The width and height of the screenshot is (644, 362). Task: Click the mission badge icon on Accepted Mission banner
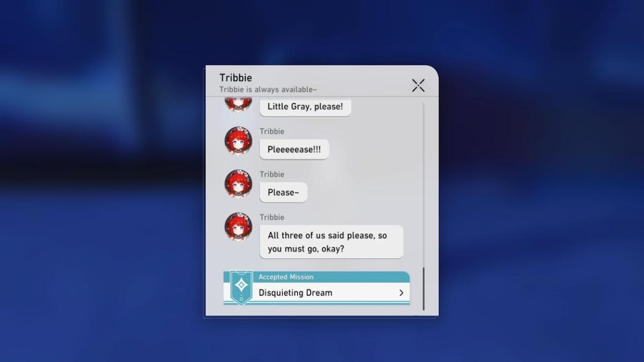click(241, 287)
